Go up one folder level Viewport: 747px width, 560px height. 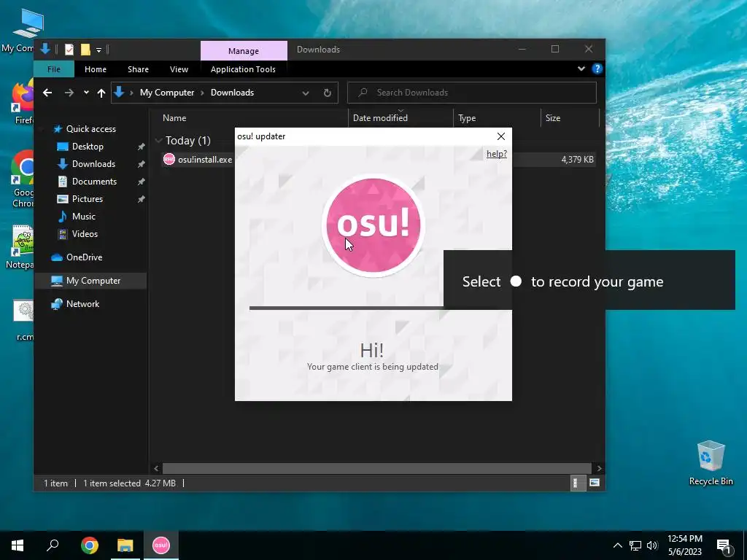(x=101, y=93)
